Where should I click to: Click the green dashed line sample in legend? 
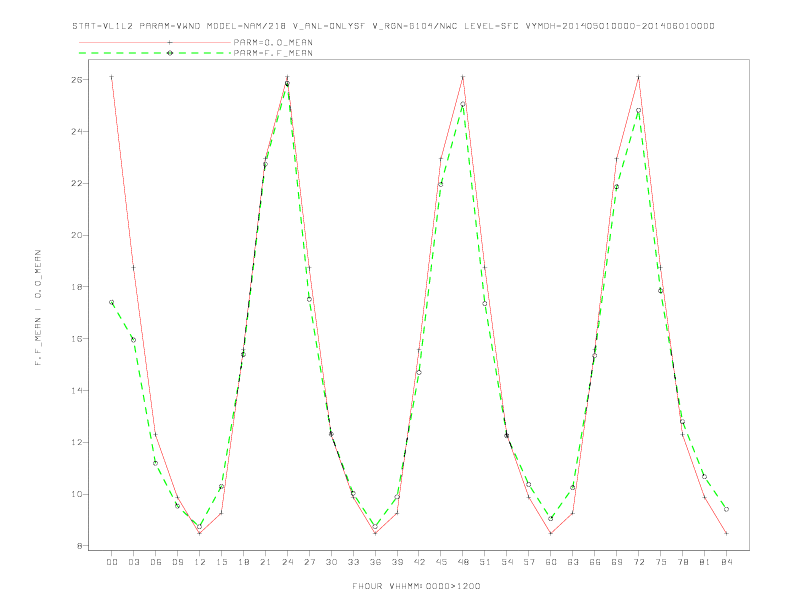click(155, 53)
